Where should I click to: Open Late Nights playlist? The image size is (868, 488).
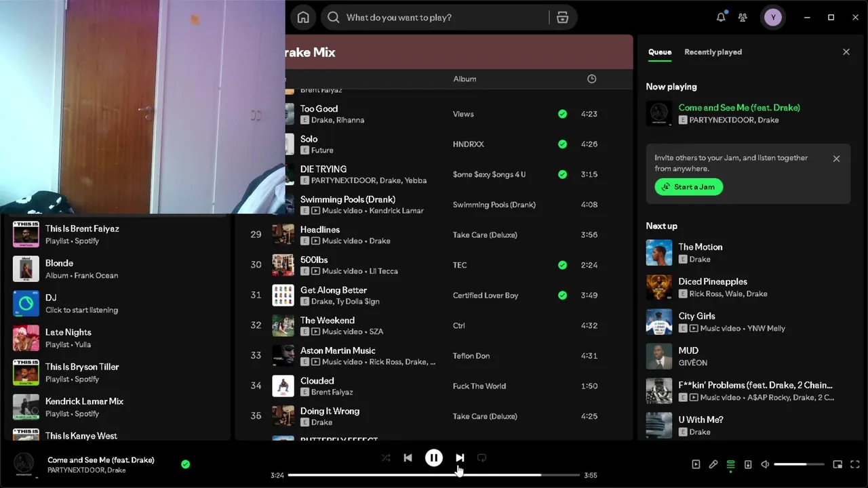pos(117,338)
